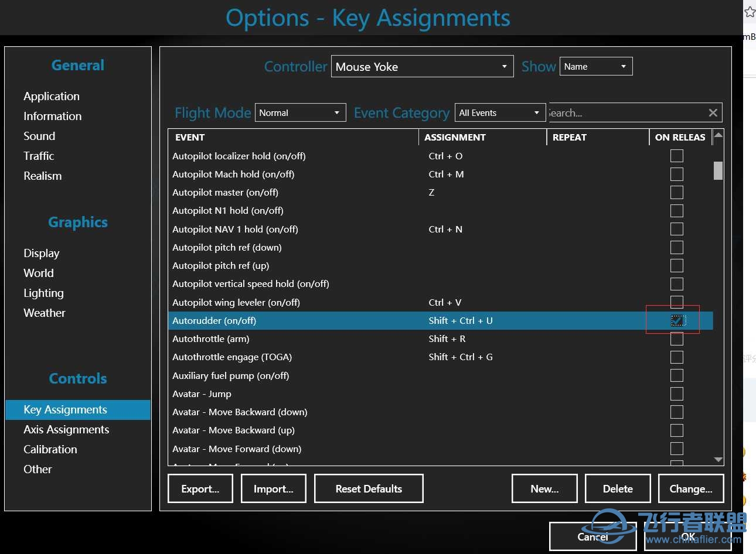Select the Avatar - Move Forward (down) row
This screenshot has width=756, height=554.
point(441,449)
